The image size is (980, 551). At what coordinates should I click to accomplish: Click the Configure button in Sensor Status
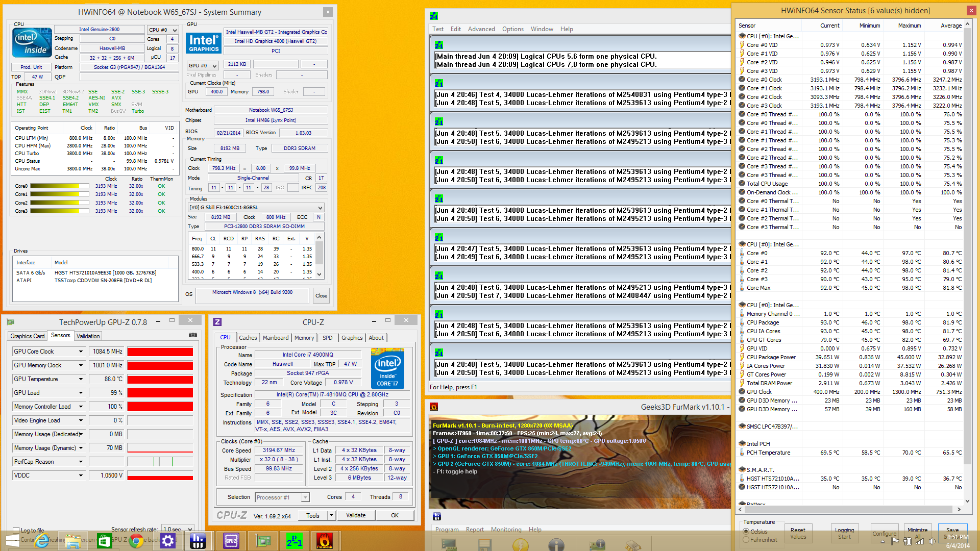point(885,534)
